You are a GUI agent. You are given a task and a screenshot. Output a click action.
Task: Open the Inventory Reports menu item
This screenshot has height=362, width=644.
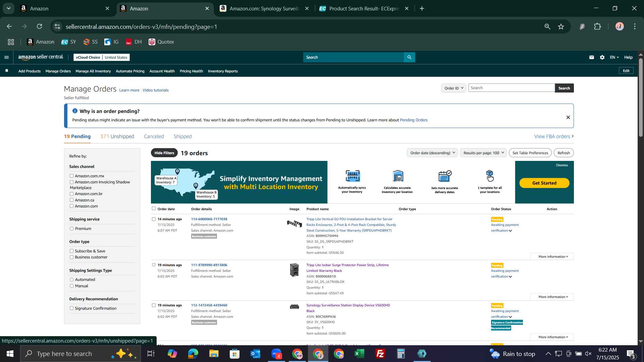point(223,71)
